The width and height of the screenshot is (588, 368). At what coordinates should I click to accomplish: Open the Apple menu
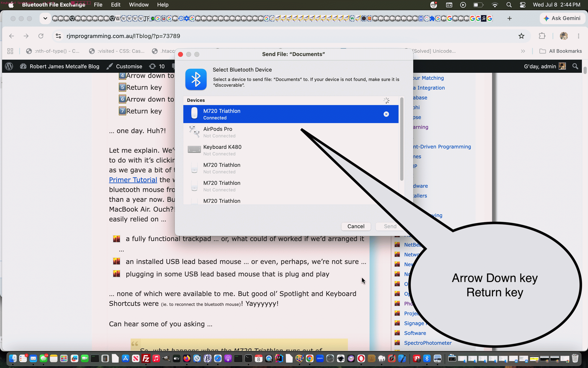pyautogui.click(x=11, y=5)
